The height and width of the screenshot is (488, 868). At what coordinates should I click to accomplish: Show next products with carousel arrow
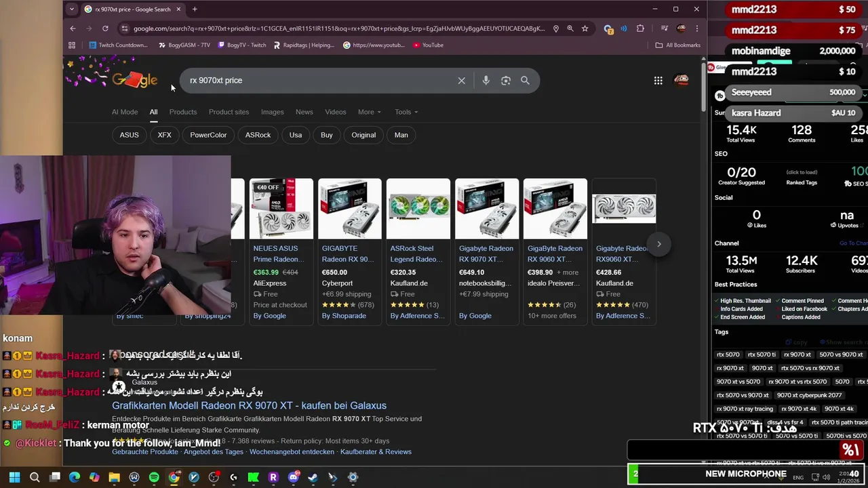[658, 244]
